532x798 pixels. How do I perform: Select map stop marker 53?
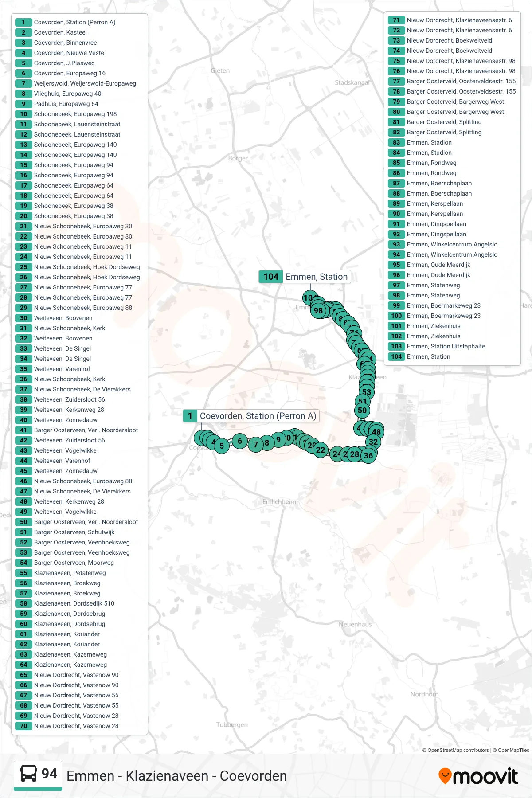point(367,392)
